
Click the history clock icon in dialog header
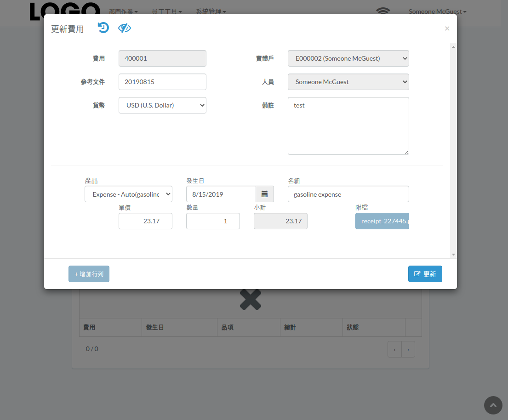point(103,28)
